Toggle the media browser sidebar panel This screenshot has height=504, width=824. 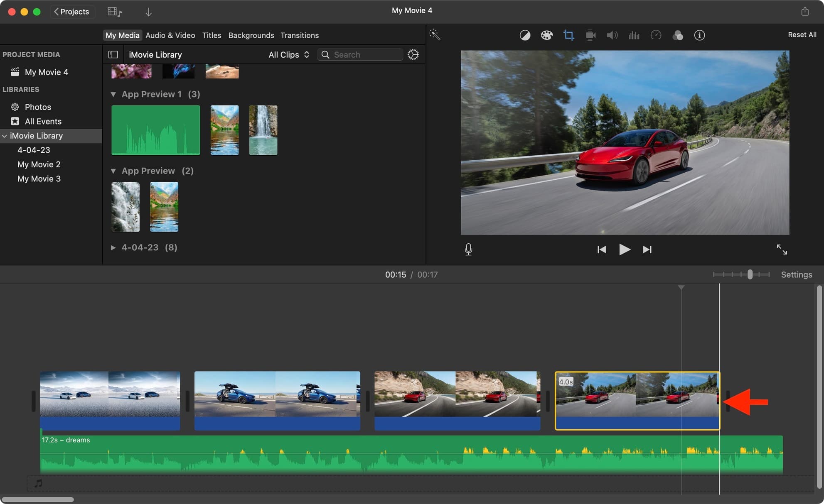(x=113, y=54)
